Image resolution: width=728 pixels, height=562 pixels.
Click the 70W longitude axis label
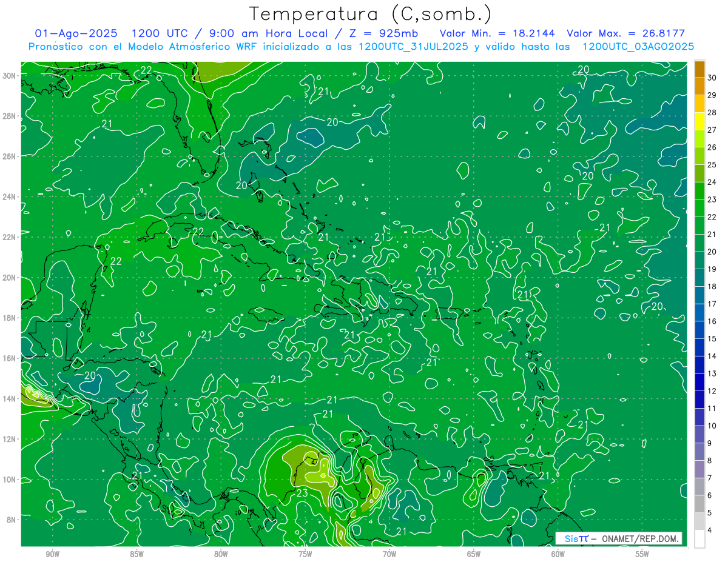click(x=389, y=554)
